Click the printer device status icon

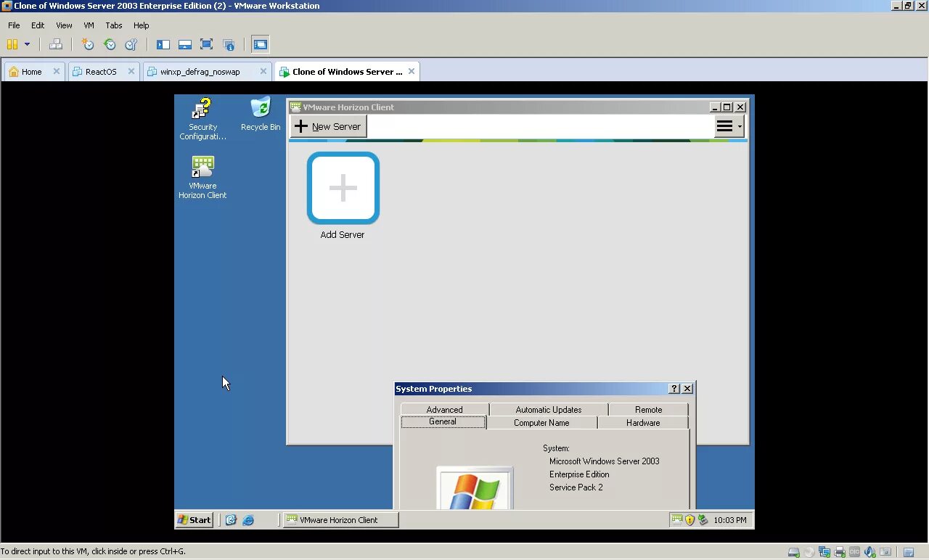pyautogui.click(x=840, y=552)
